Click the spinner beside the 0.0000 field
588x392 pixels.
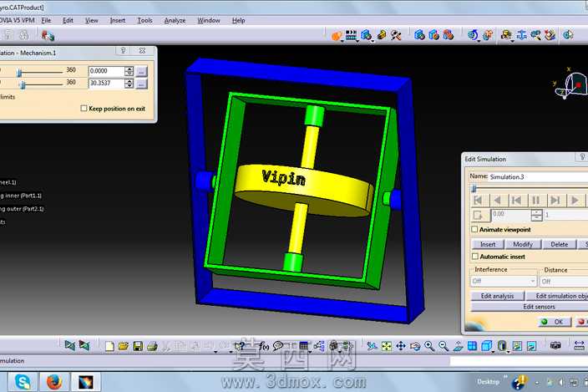pyautogui.click(x=129, y=71)
